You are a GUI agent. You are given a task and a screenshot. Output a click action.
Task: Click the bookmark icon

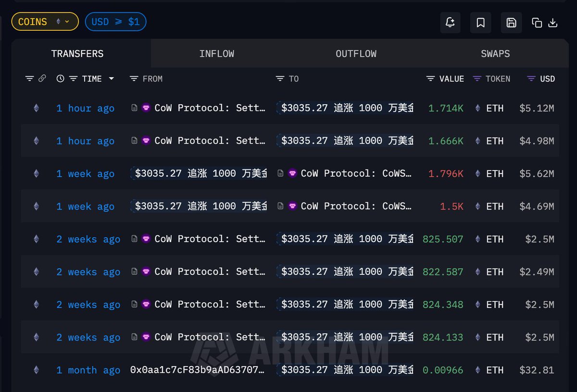pyautogui.click(x=480, y=23)
